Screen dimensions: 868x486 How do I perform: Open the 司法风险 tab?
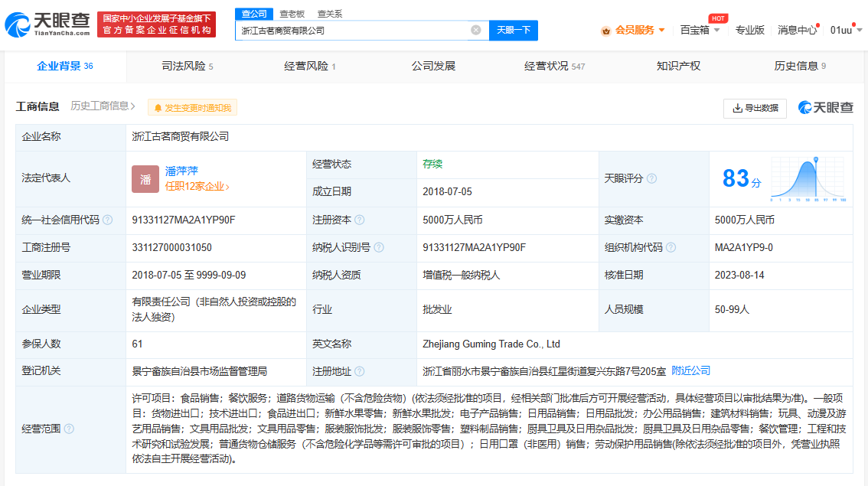click(187, 67)
